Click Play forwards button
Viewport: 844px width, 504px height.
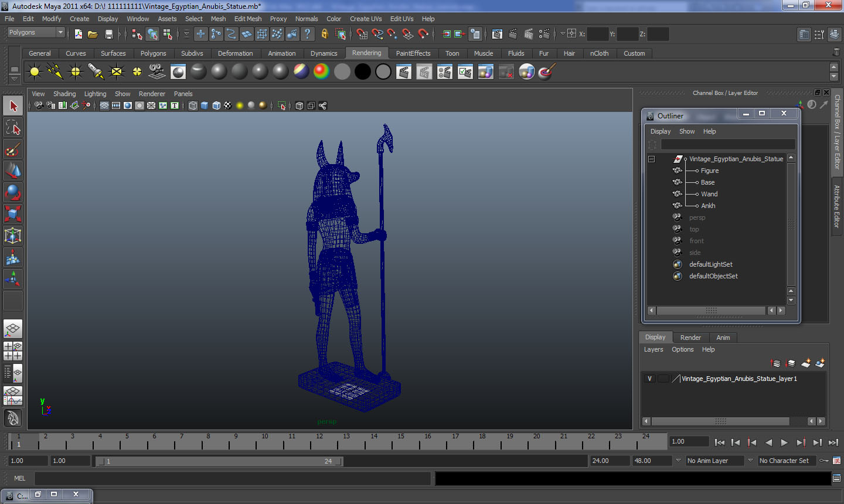tap(784, 442)
